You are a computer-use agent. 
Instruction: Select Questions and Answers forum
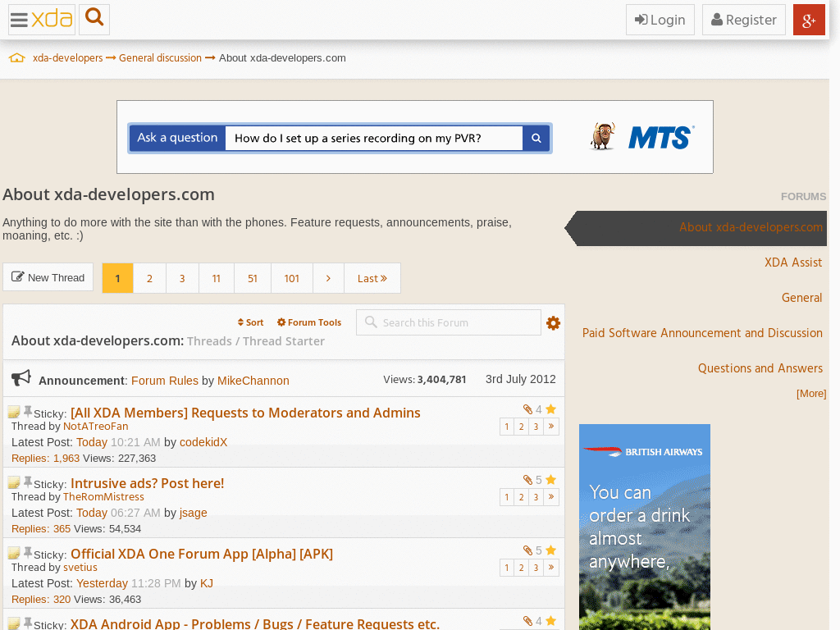click(760, 368)
